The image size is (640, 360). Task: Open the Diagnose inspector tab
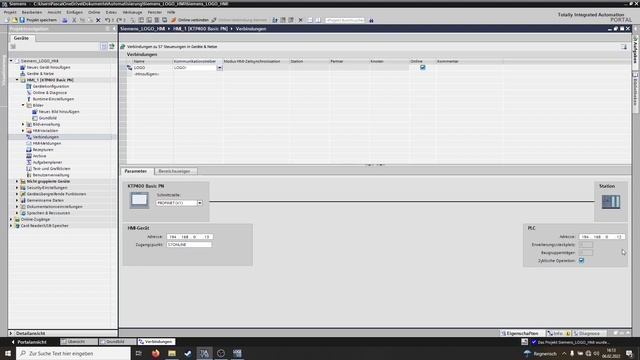(x=589, y=333)
